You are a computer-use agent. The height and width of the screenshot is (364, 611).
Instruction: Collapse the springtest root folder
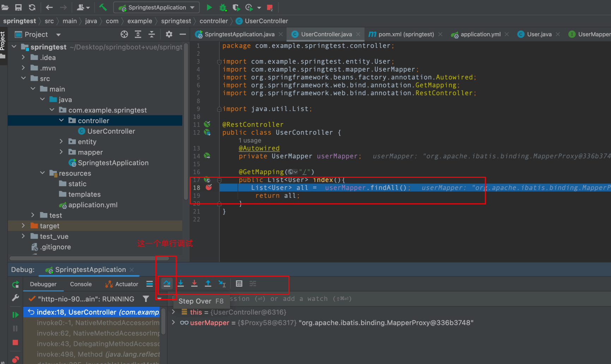(14, 47)
